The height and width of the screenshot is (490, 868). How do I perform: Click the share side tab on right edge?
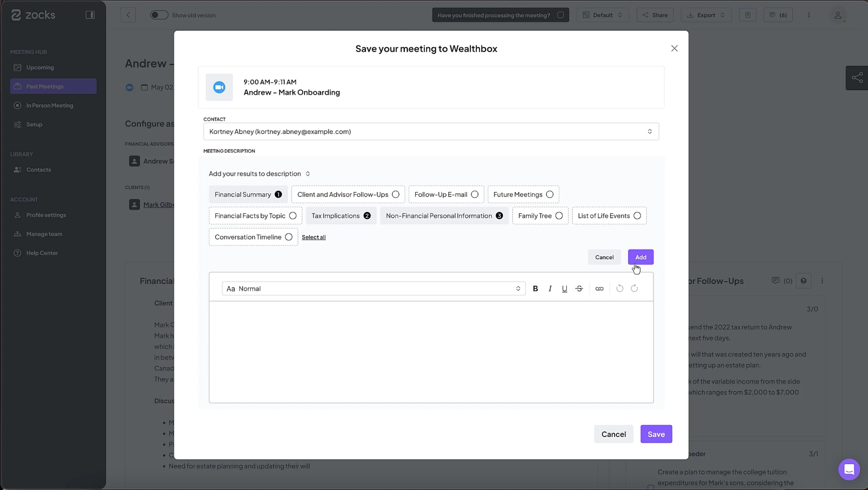(856, 78)
